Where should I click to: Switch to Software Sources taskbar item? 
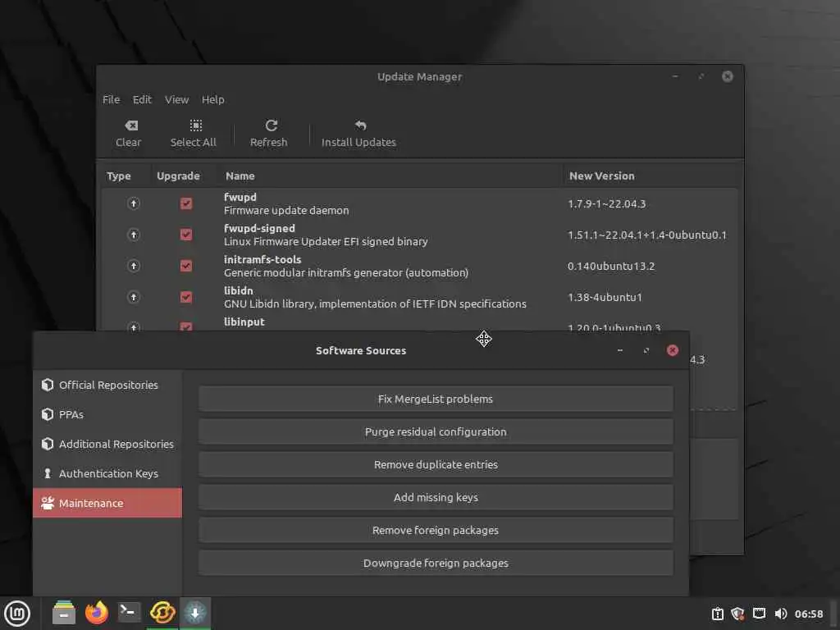pyautogui.click(x=195, y=612)
